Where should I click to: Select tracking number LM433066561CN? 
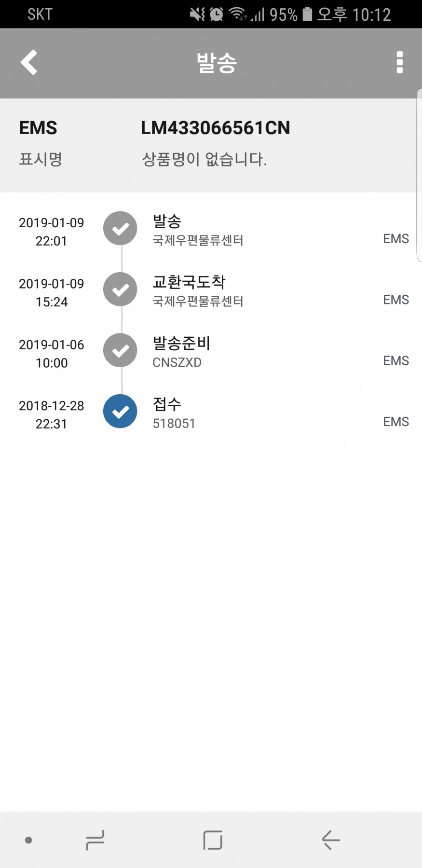coord(215,128)
